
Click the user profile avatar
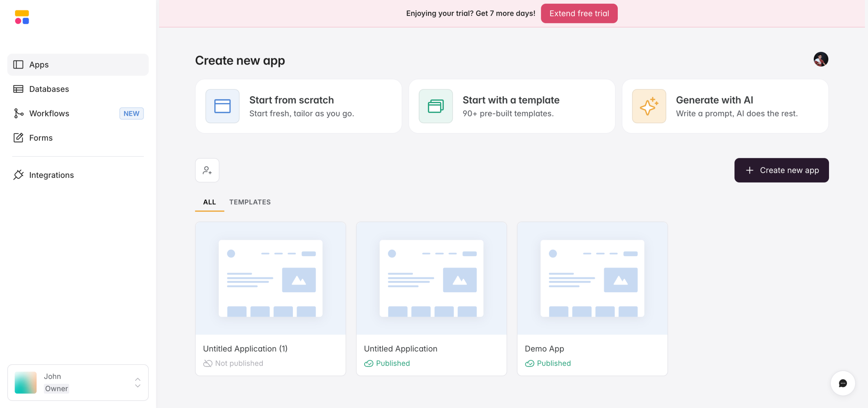(821, 59)
